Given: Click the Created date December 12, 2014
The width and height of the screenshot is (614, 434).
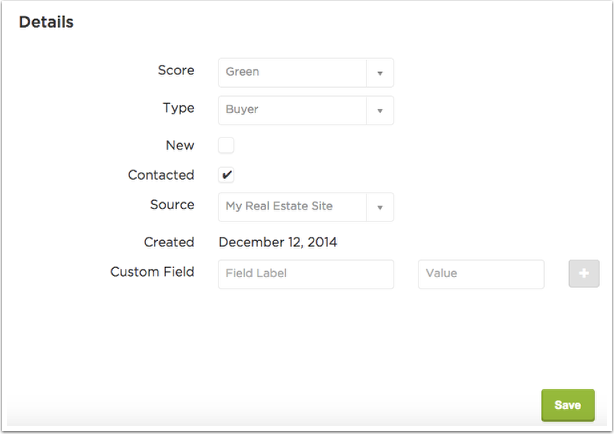Looking at the screenshot, I should (x=278, y=242).
